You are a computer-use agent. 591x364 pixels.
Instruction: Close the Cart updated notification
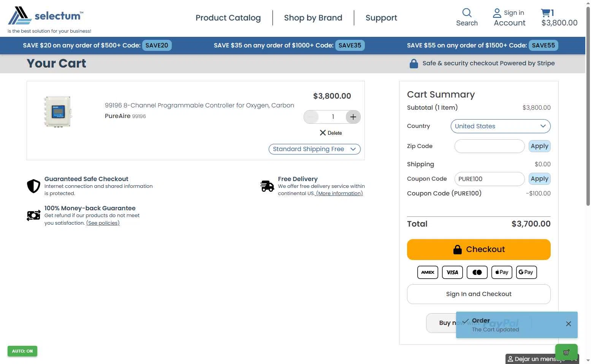(568, 324)
